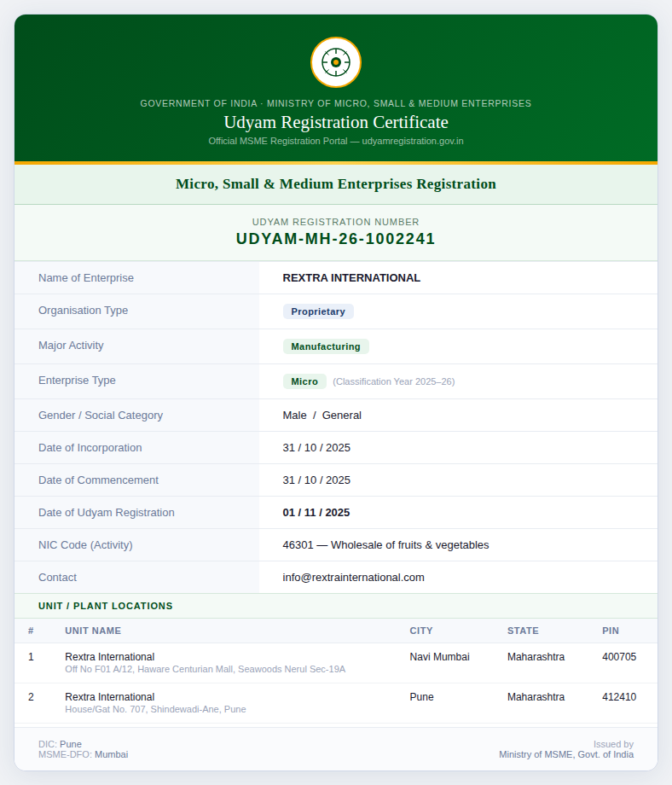Image resolution: width=672 pixels, height=785 pixels.
Task: Click the circular government emblem icon
Action: (336, 62)
